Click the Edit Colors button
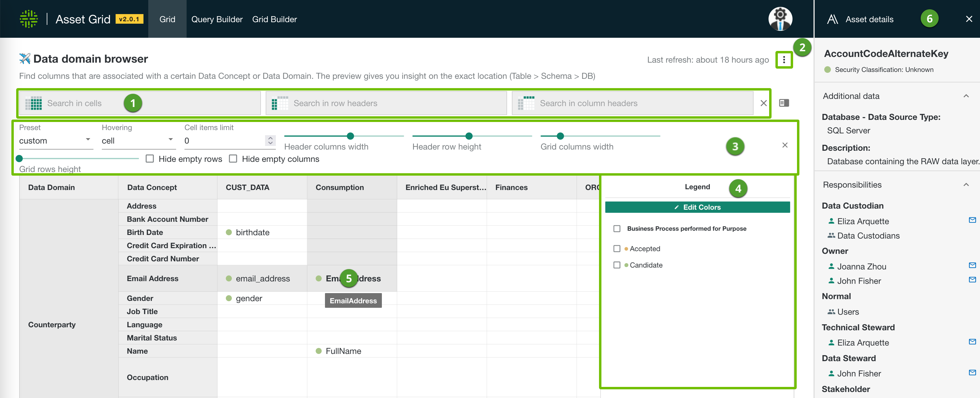980x398 pixels. tap(697, 207)
